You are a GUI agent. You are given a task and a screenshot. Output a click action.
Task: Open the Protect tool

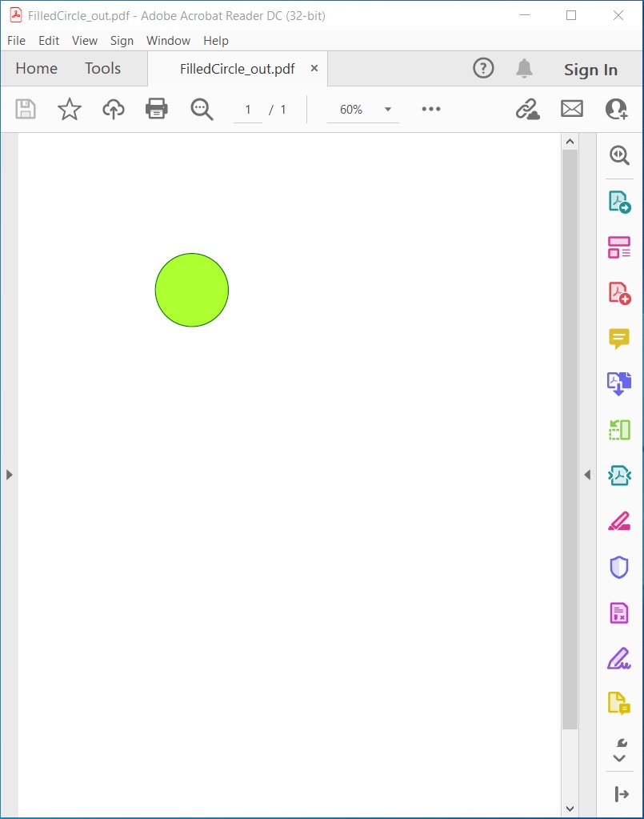pos(619,566)
